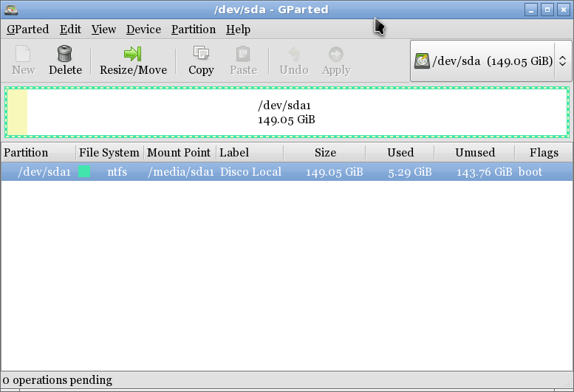Open the /dev/sda device dropdown

tap(491, 61)
